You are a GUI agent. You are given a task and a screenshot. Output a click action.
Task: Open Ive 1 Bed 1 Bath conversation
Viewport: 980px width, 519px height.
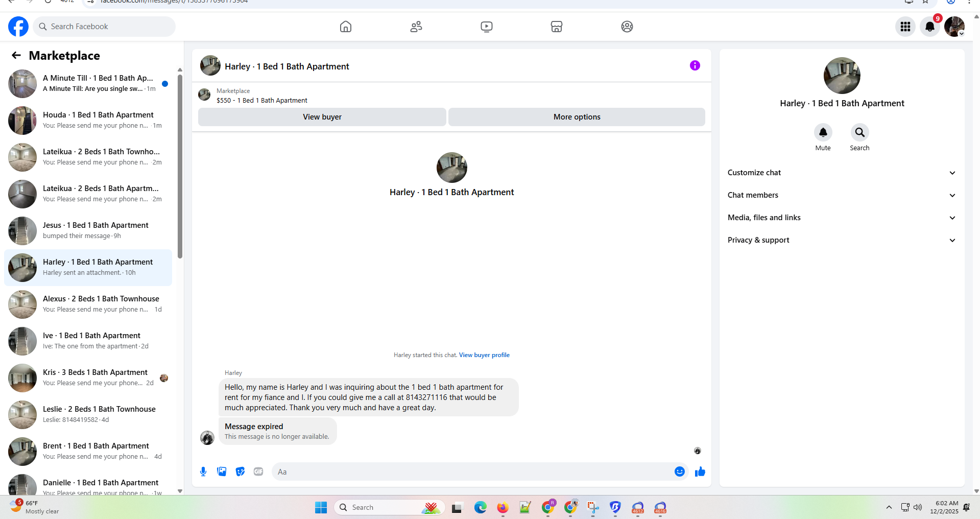(88, 341)
